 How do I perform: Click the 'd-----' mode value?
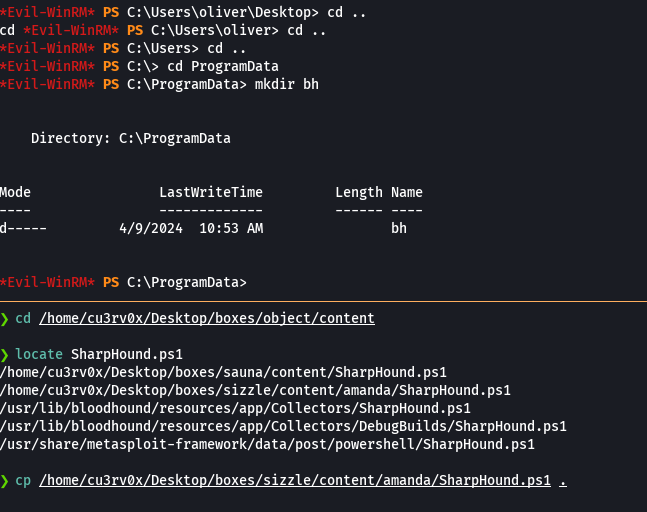click(x=23, y=228)
